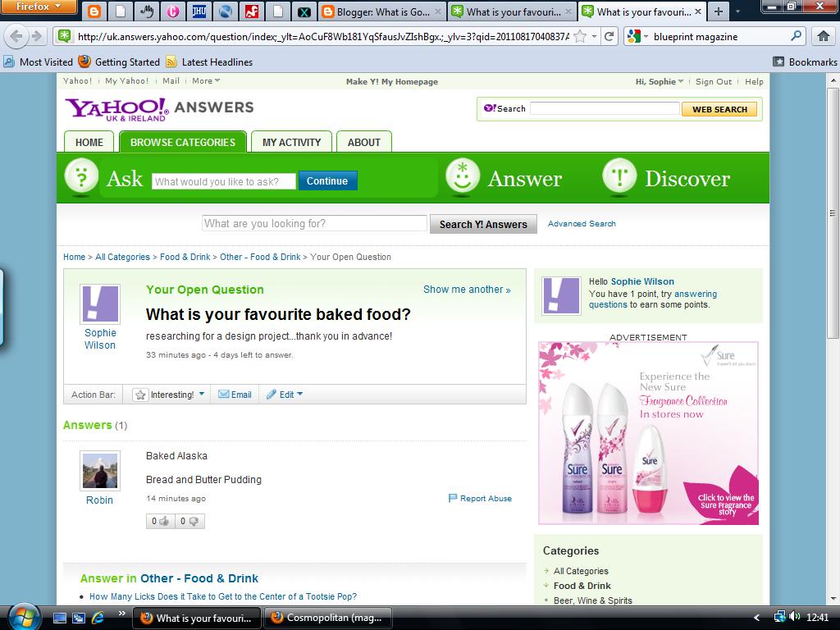Give thumbs up to Robin's answer
Screen dimensions: 840x630
point(160,521)
